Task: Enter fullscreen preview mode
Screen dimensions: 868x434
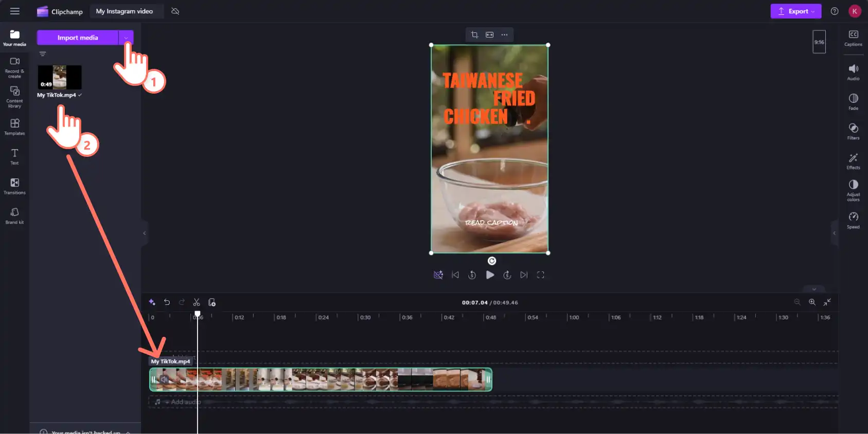Action: pos(541,275)
